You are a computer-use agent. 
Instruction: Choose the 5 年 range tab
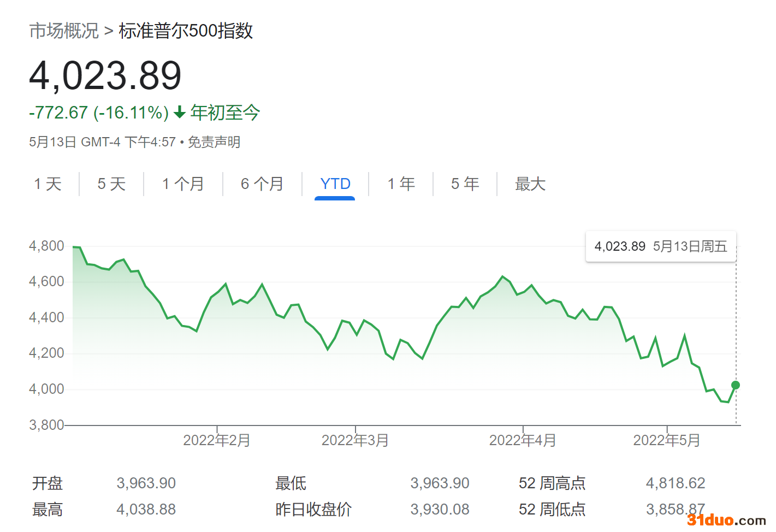[465, 184]
